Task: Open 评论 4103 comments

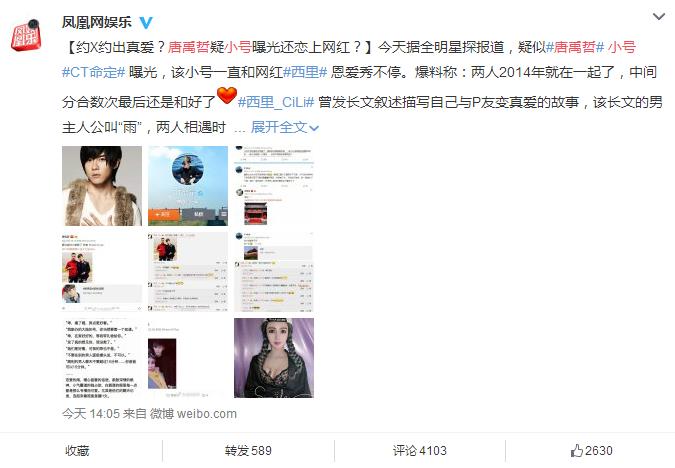Action: (x=420, y=451)
